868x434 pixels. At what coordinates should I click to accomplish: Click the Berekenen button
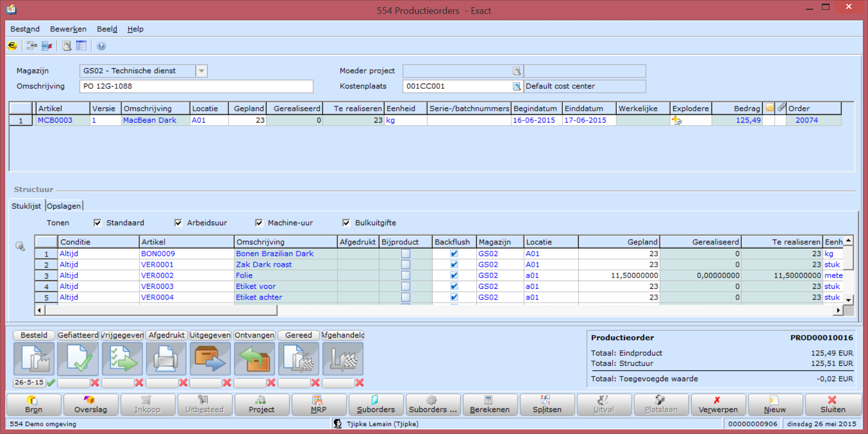click(490, 404)
